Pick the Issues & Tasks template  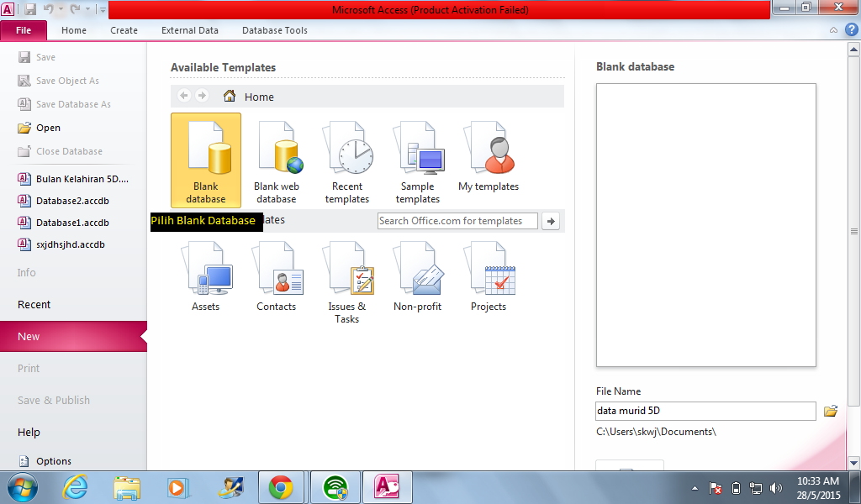pos(347,283)
